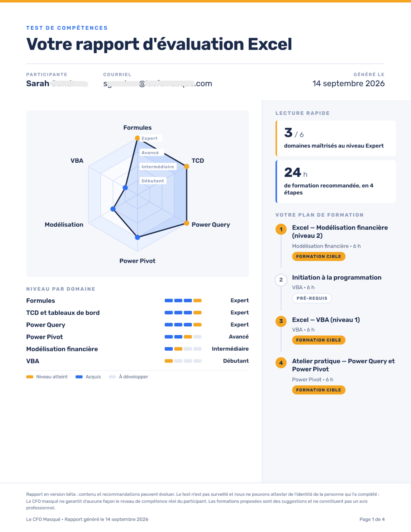The image size is (411, 532).
Task: Click the Expert label on radar chart
Action: tap(150, 138)
